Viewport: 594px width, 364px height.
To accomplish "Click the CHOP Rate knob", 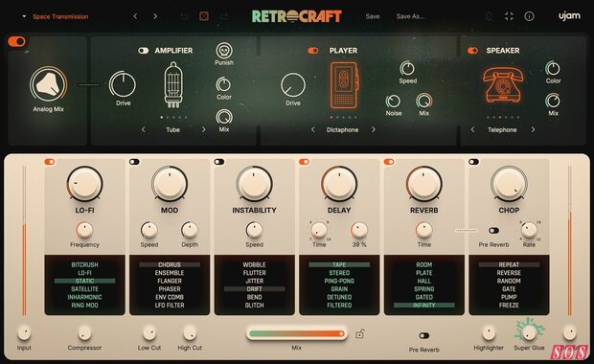I will click(x=529, y=230).
